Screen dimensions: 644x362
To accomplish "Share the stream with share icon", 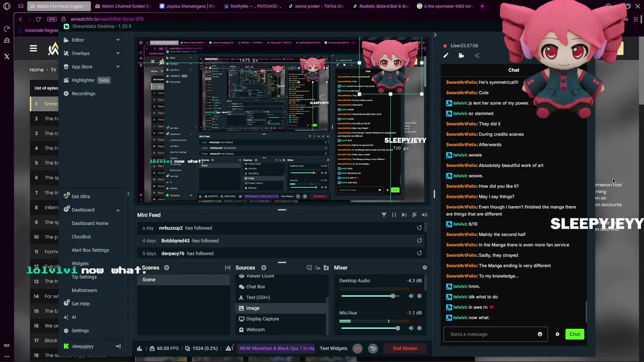I will click(x=477, y=56).
